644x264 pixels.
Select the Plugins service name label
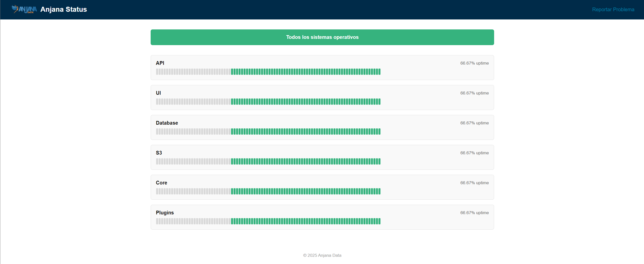(165, 213)
